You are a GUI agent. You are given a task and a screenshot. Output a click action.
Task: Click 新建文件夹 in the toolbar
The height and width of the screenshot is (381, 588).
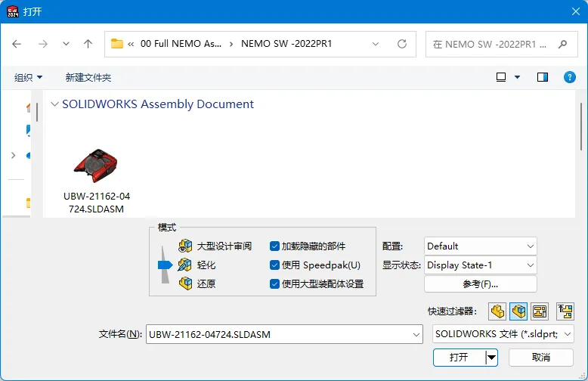[88, 78]
